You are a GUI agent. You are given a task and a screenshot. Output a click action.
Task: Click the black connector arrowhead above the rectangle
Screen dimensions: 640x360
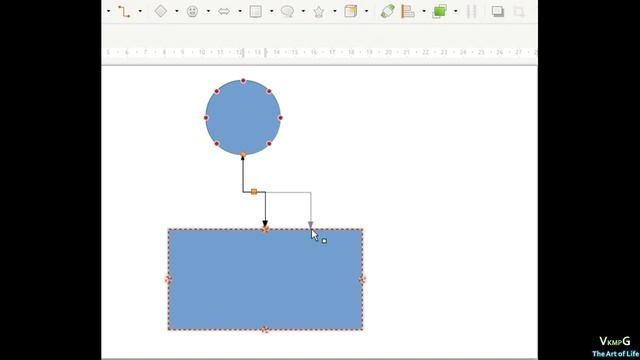(265, 224)
